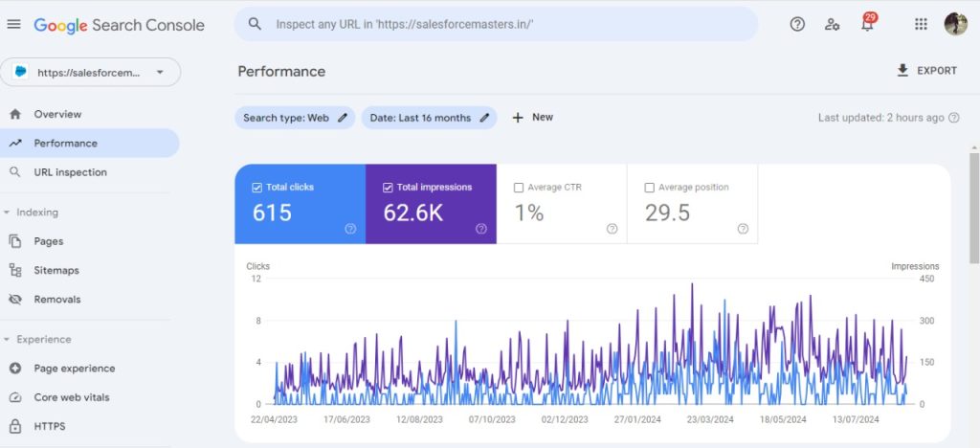The image size is (980, 448).
Task: Open Pages report in sidebar
Action: (x=89, y=241)
